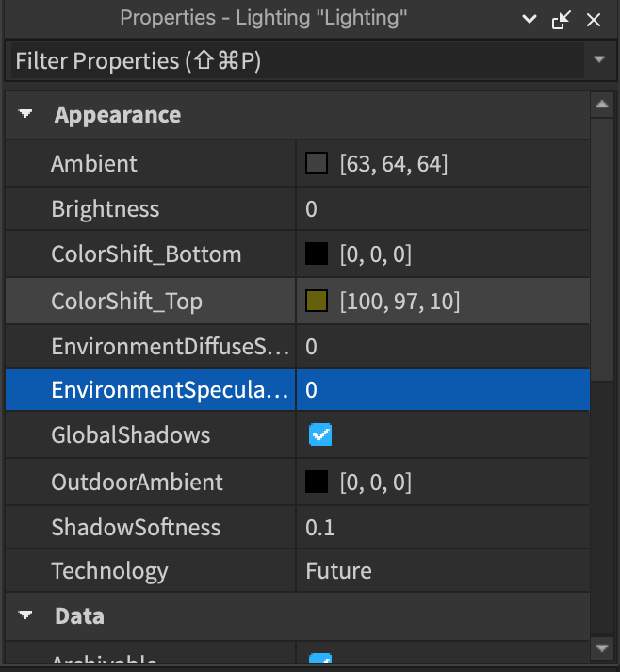Open the ColorShift_Bottom color swatch
The height and width of the screenshot is (672, 620).
(x=317, y=254)
